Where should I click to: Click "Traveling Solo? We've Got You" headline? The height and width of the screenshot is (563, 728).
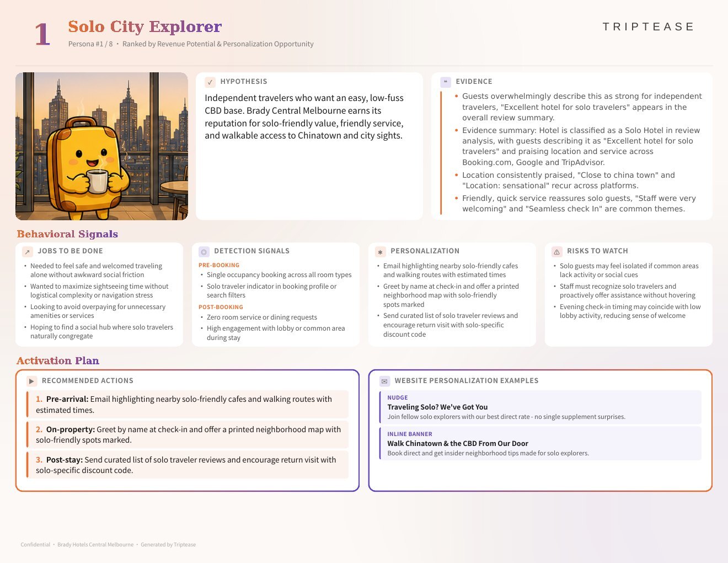coord(437,407)
